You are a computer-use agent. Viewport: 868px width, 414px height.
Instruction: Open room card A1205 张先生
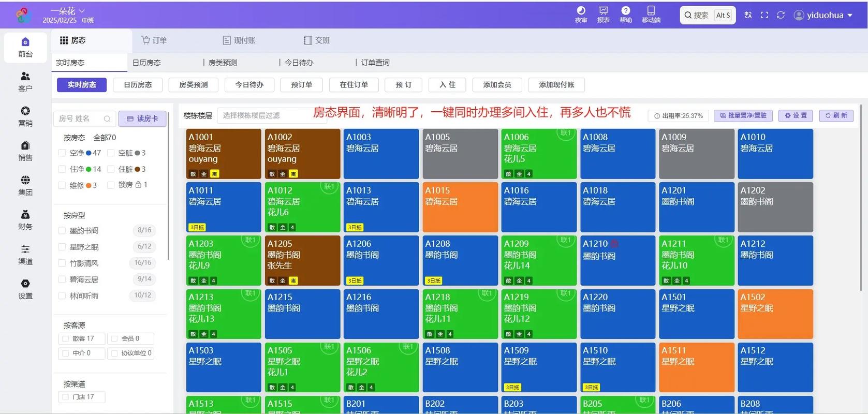302,260
